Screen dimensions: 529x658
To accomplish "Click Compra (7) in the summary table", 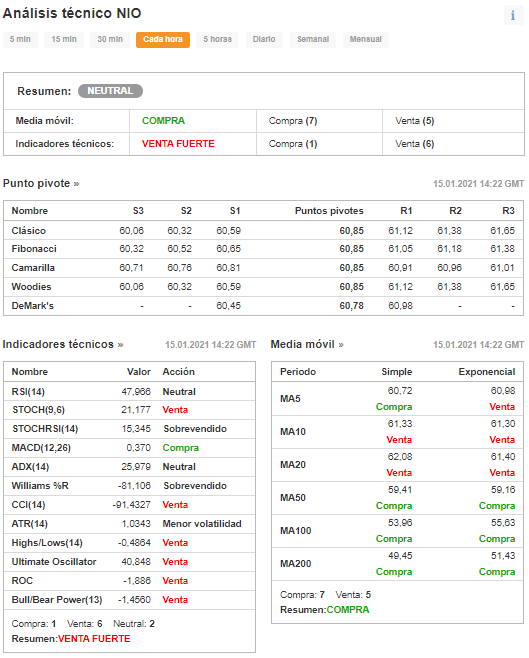I will coord(293,121).
